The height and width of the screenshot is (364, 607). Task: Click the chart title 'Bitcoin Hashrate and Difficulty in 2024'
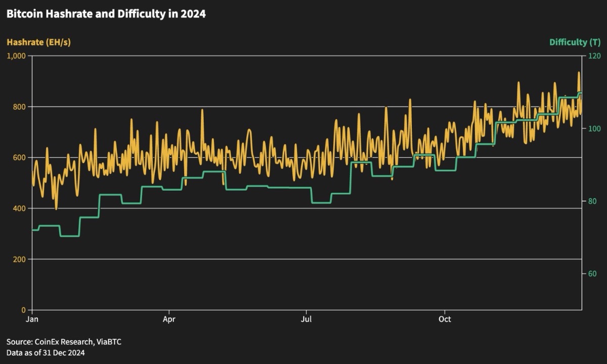tap(106, 14)
